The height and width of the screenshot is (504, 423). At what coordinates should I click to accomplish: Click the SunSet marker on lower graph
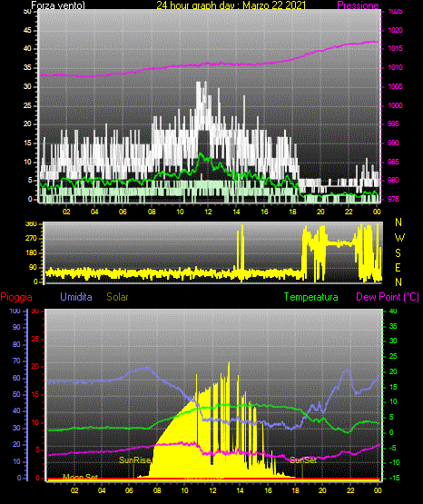(x=303, y=460)
